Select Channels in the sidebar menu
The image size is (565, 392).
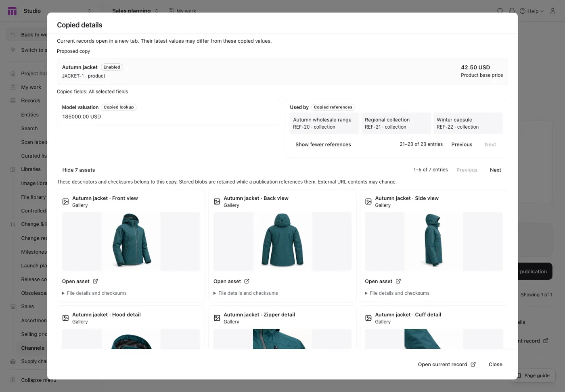[x=33, y=348]
